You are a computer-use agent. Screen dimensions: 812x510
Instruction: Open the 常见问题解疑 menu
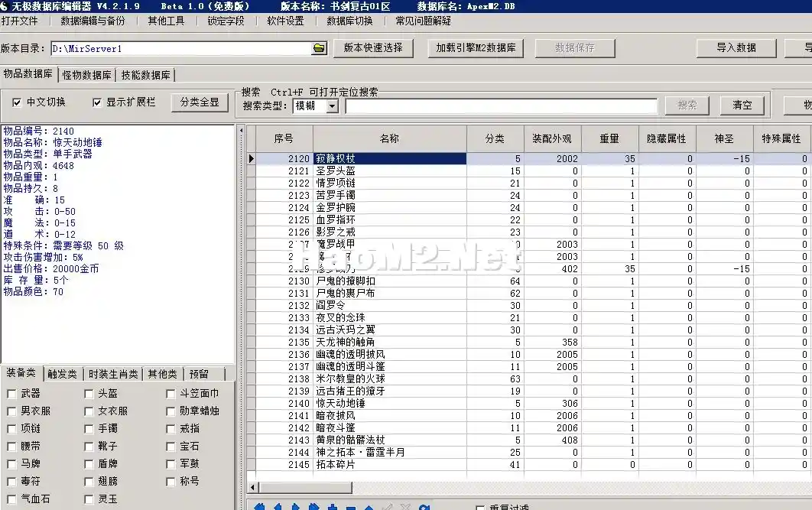pos(423,21)
